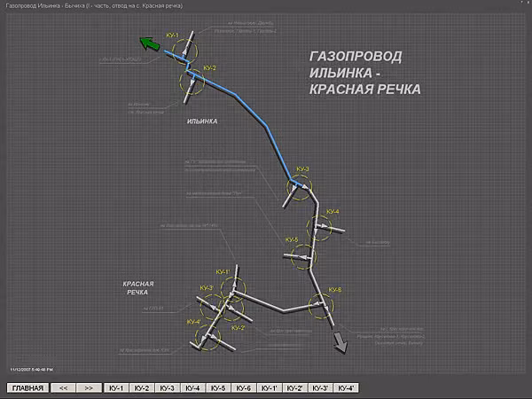
Task: Click the green flow direction arrow
Action: tap(150, 44)
